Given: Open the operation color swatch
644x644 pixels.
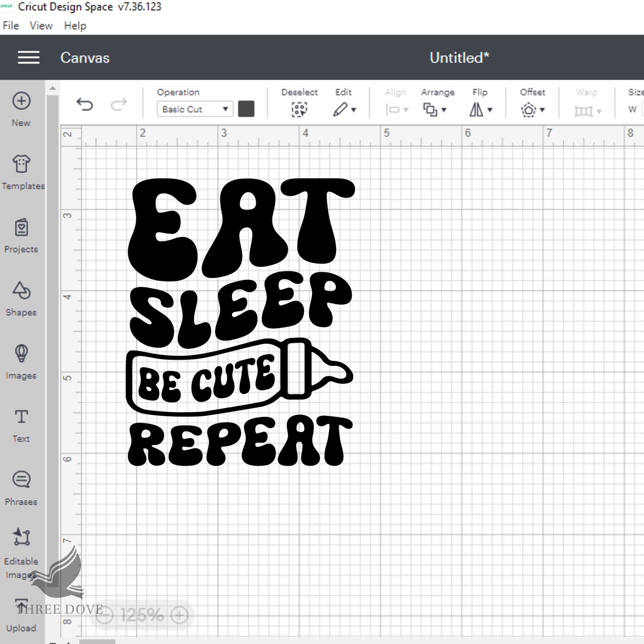Looking at the screenshot, I should [x=246, y=109].
